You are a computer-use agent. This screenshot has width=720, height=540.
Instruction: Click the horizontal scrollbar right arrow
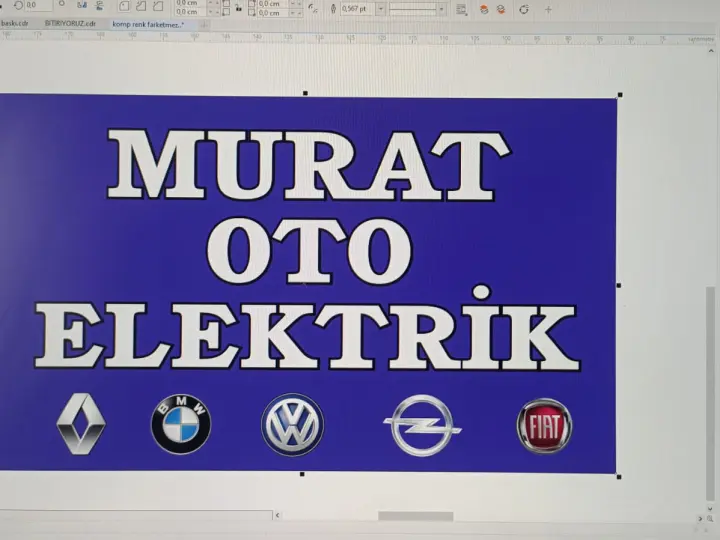700,518
